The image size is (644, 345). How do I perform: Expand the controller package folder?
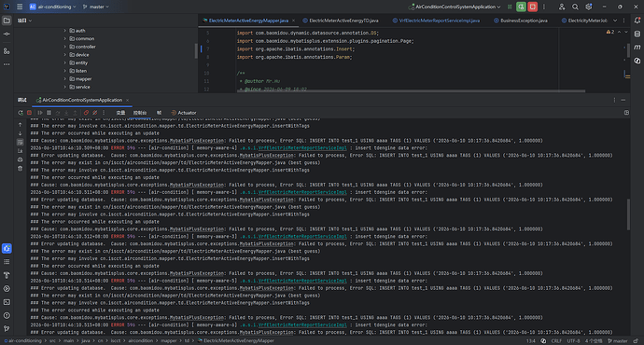[x=65, y=47]
